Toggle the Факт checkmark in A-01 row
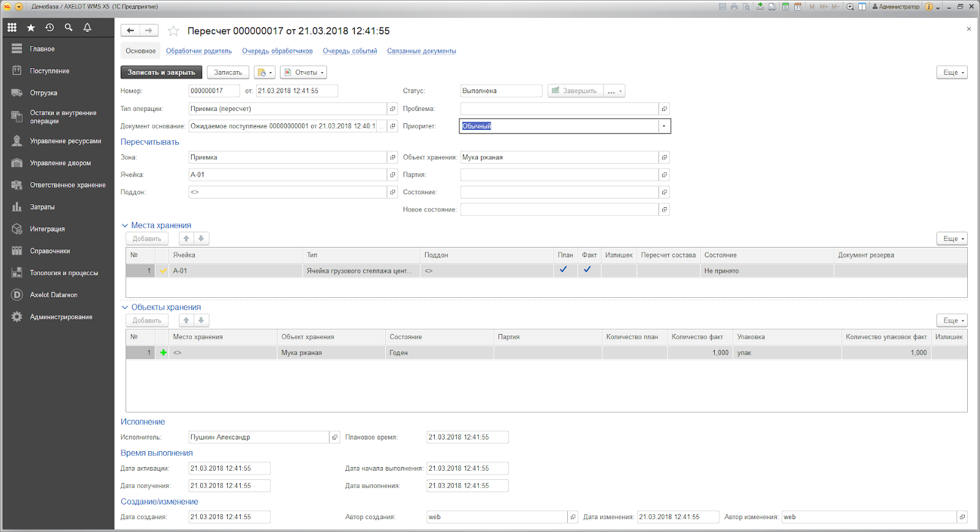980x532 pixels. point(587,270)
